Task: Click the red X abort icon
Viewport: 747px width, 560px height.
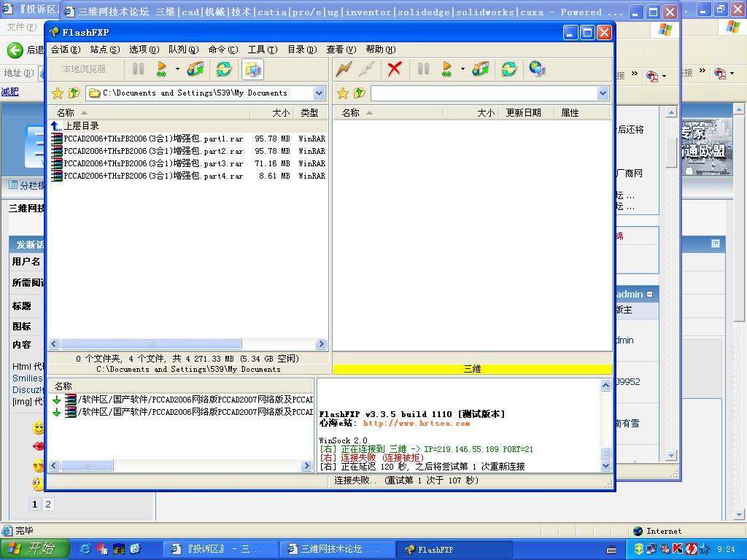Action: tap(394, 69)
